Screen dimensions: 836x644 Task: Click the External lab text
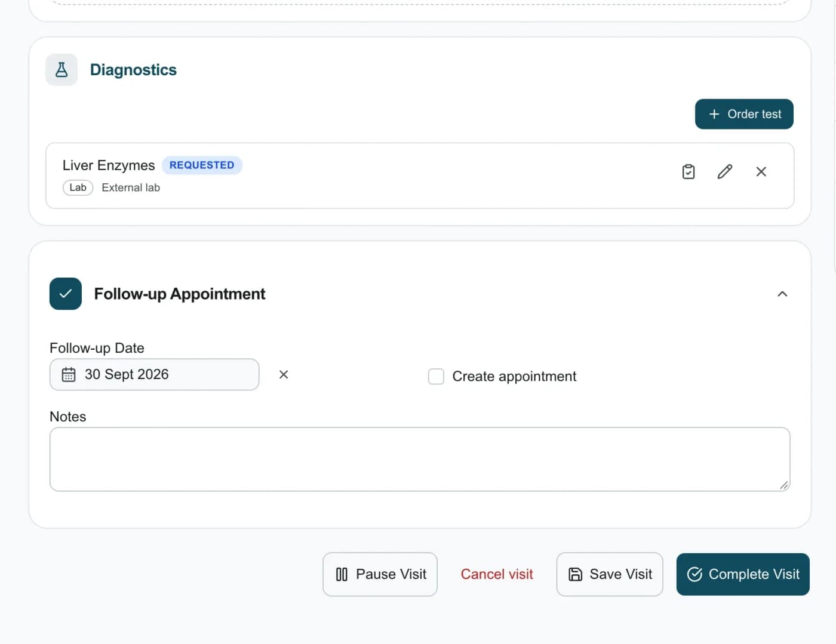[131, 187]
